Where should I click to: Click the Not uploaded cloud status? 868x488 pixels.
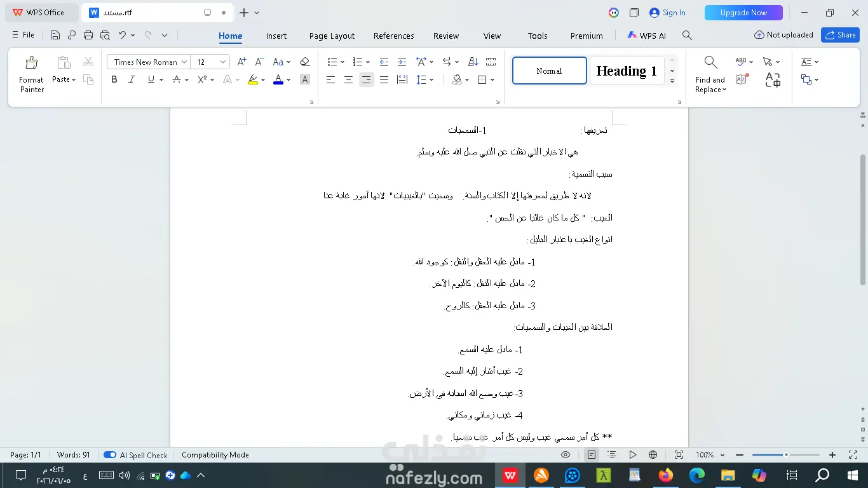(x=783, y=36)
